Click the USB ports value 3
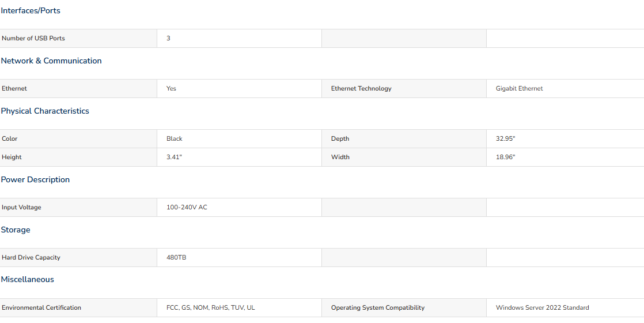644x323 pixels. tap(168, 38)
